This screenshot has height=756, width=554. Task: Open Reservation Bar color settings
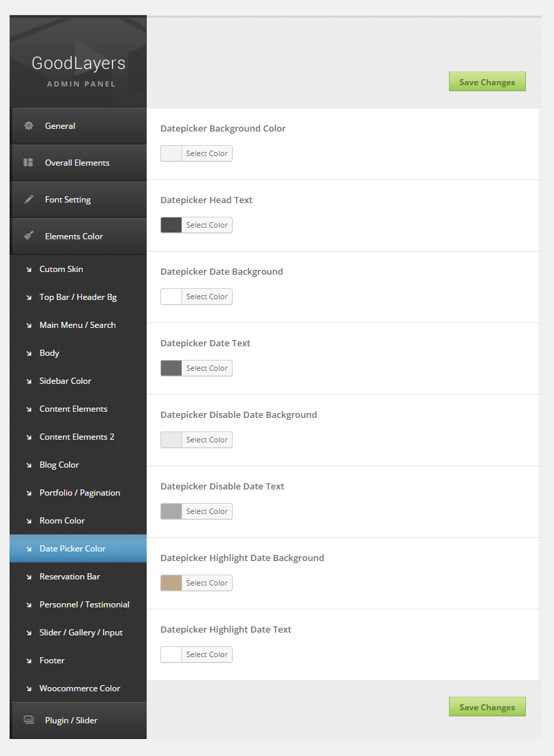tap(78, 577)
